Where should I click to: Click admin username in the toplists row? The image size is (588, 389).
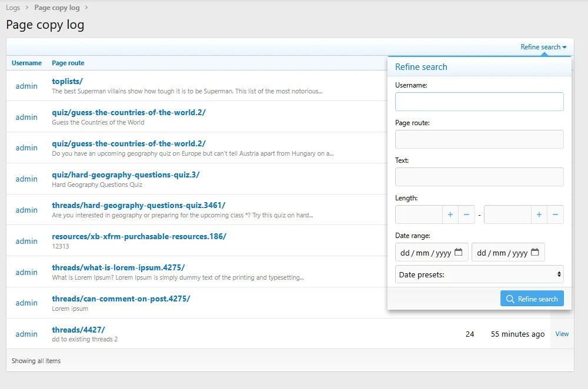(26, 86)
